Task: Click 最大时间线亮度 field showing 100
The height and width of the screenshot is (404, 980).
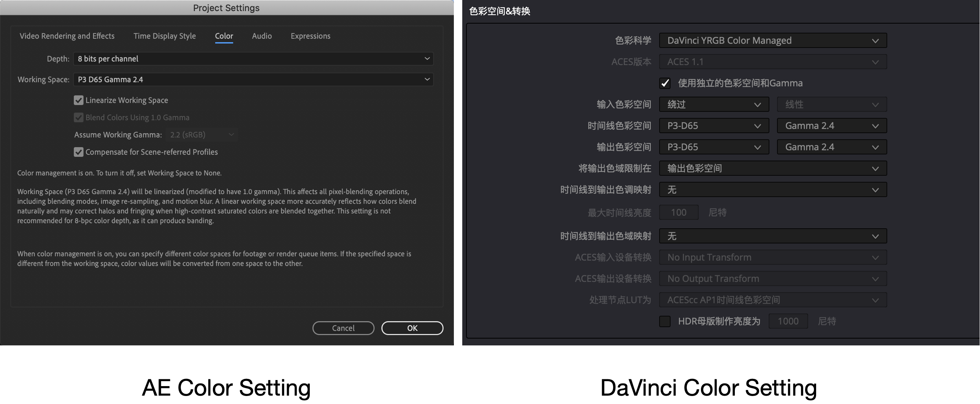Action: 679,213
